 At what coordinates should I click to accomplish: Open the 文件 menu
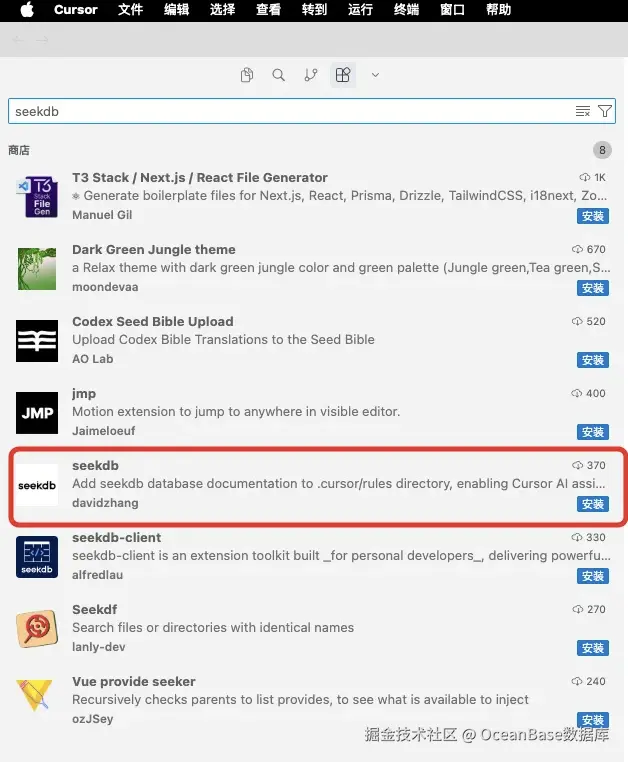pos(130,10)
